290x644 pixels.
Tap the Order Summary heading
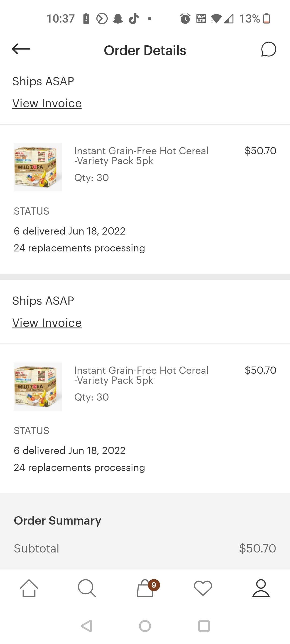pyautogui.click(x=57, y=521)
